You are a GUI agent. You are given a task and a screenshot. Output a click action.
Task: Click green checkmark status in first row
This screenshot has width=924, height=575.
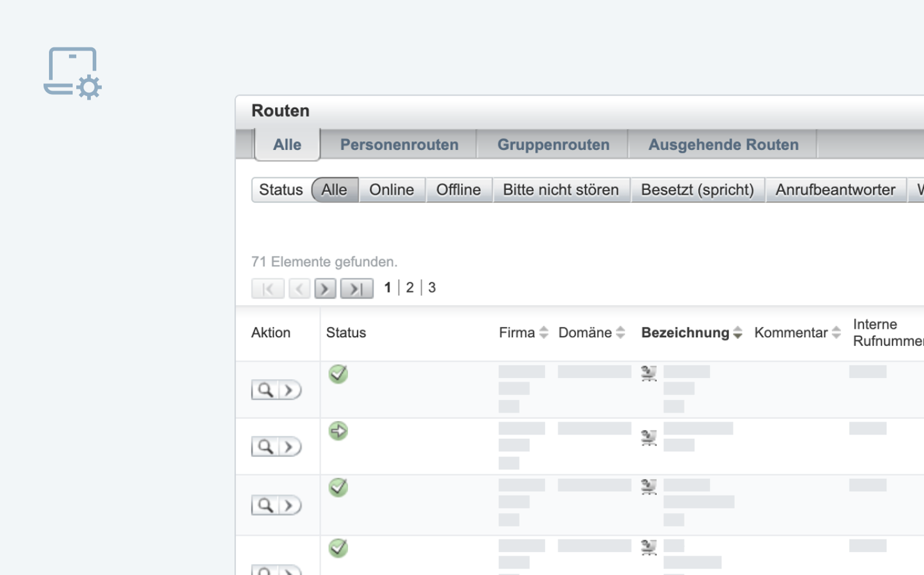[338, 374]
